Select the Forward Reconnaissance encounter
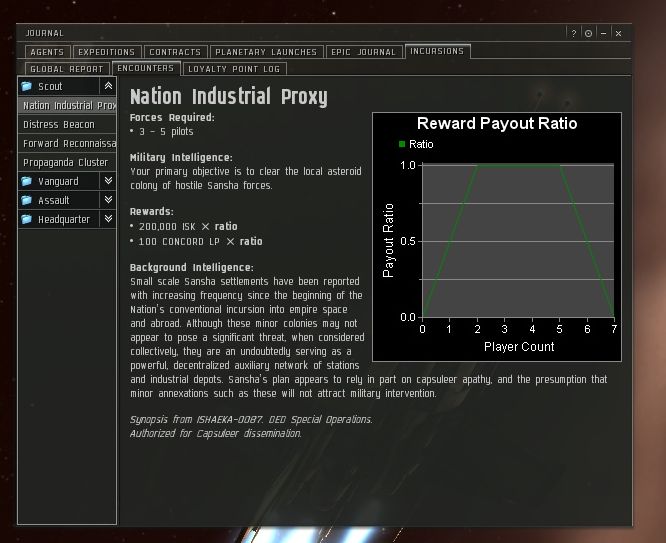 point(67,144)
